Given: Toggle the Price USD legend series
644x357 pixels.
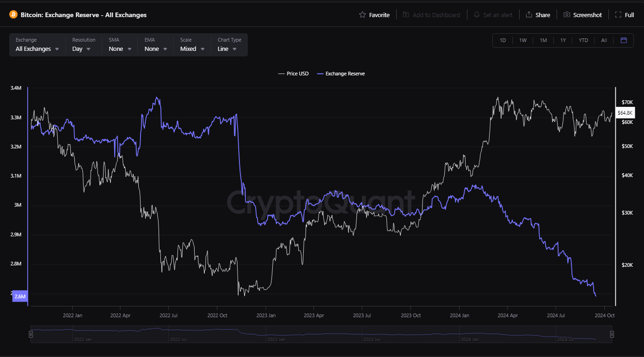Looking at the screenshot, I should [x=293, y=74].
